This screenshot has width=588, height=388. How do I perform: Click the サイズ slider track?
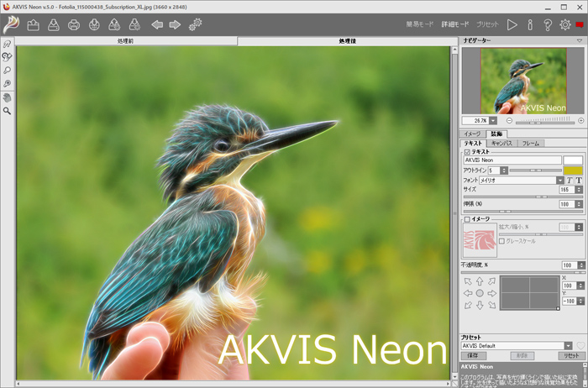click(x=522, y=197)
